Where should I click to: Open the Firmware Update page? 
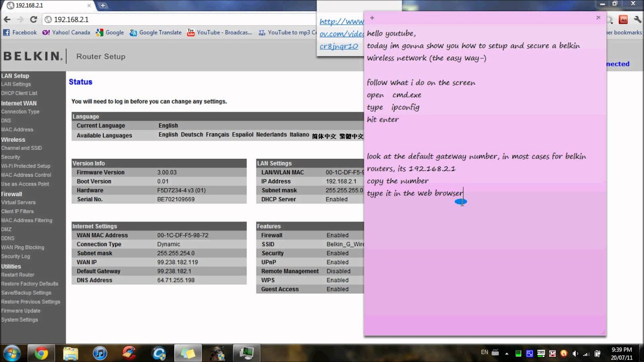pos(21,311)
